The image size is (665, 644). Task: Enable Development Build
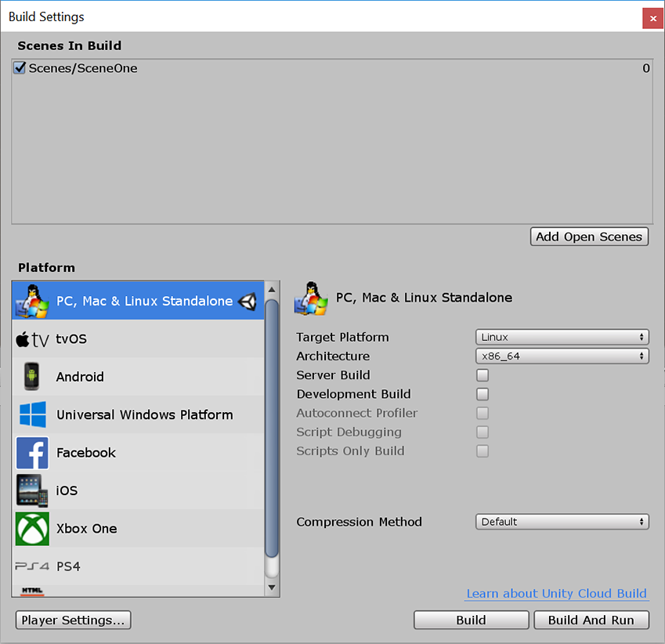[x=482, y=394]
